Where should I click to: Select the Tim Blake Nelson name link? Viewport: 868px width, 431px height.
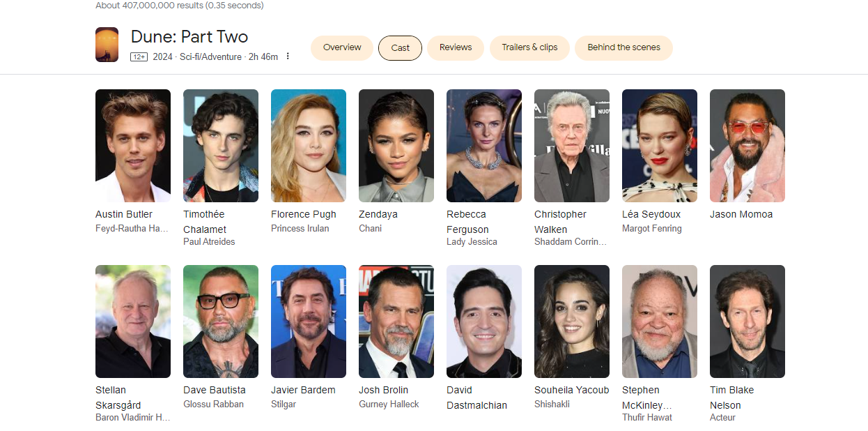[731, 398]
